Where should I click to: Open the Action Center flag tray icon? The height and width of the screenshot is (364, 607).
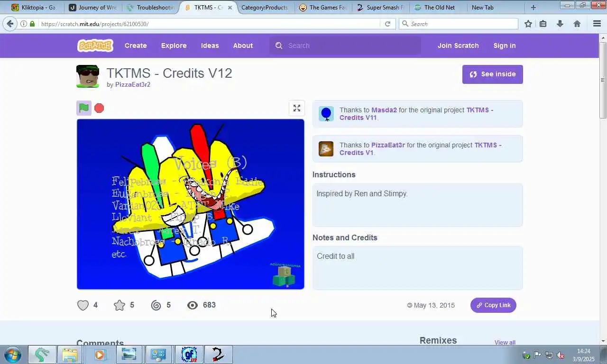[538, 355]
